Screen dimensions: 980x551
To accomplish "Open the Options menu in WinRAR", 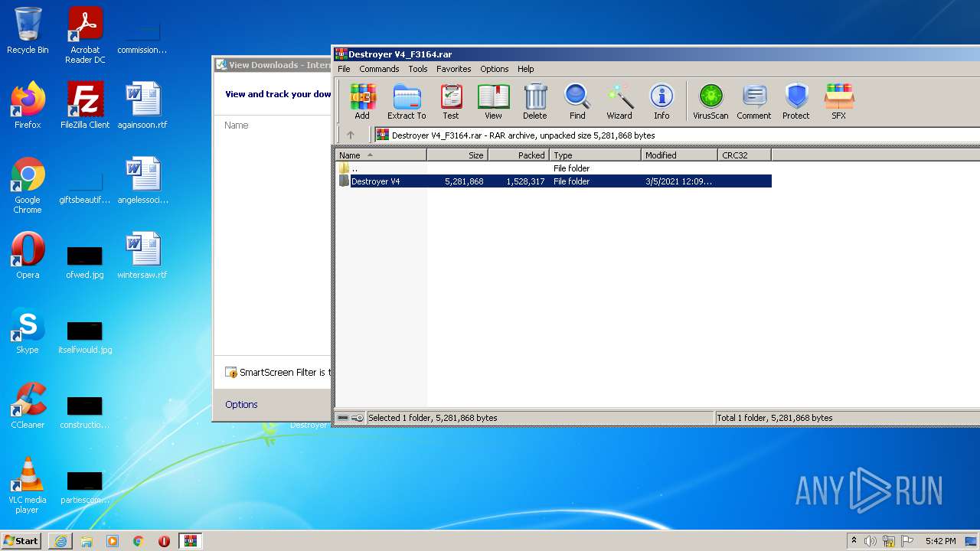I will tap(495, 69).
